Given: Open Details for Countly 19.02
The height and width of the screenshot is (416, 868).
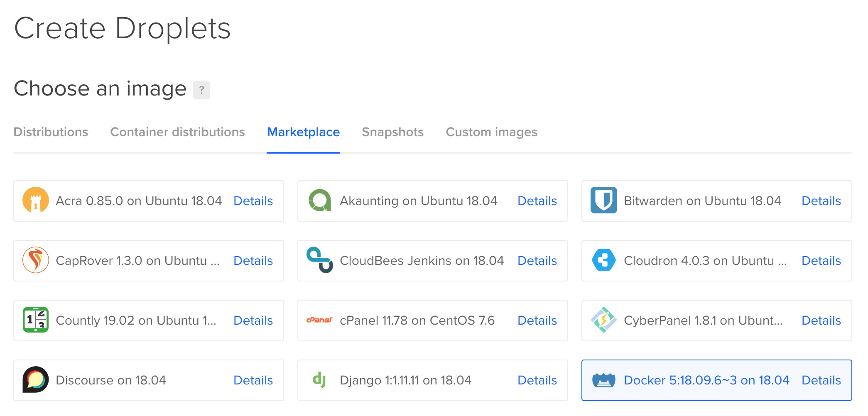Looking at the screenshot, I should coord(253,321).
